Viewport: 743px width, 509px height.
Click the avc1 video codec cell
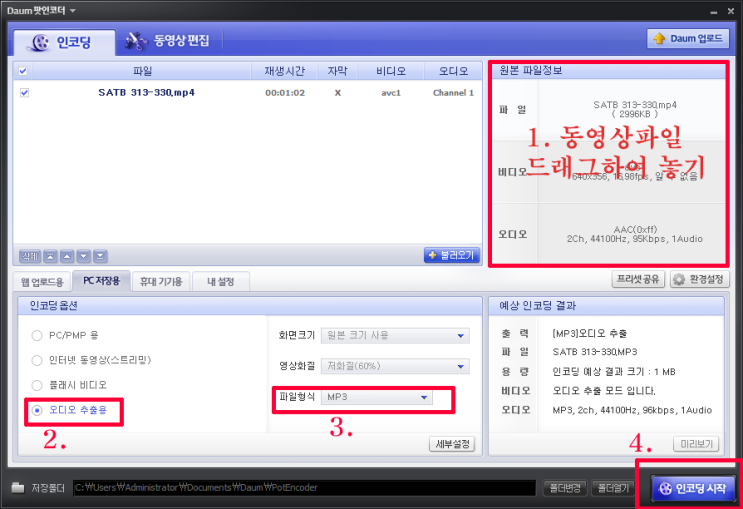pos(391,93)
